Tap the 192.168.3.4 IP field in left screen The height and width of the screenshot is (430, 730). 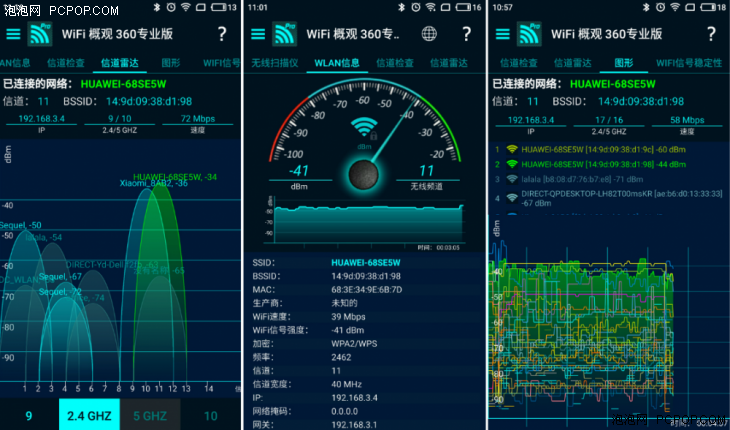tap(41, 119)
